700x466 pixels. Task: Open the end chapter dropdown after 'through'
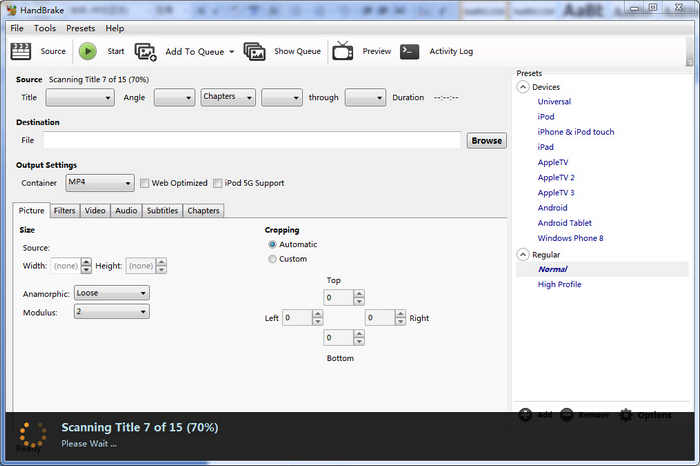[x=365, y=97]
